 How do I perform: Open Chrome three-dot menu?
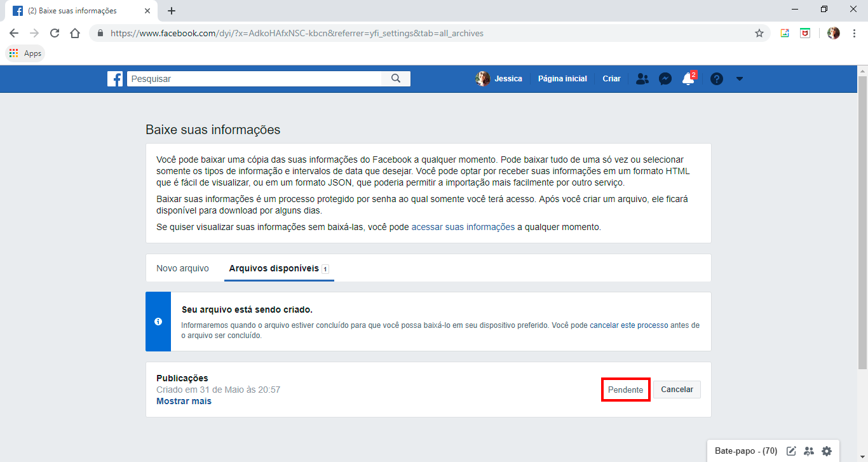pos(854,33)
